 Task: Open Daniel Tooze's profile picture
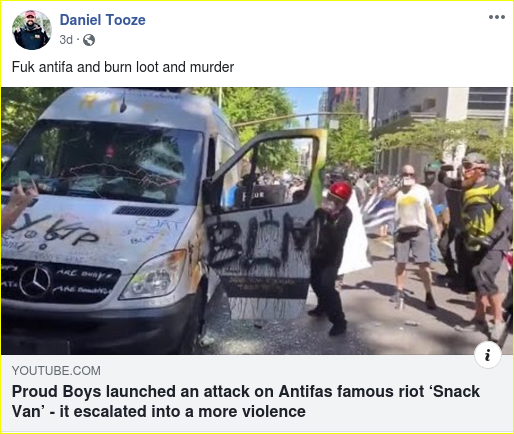click(x=32, y=30)
